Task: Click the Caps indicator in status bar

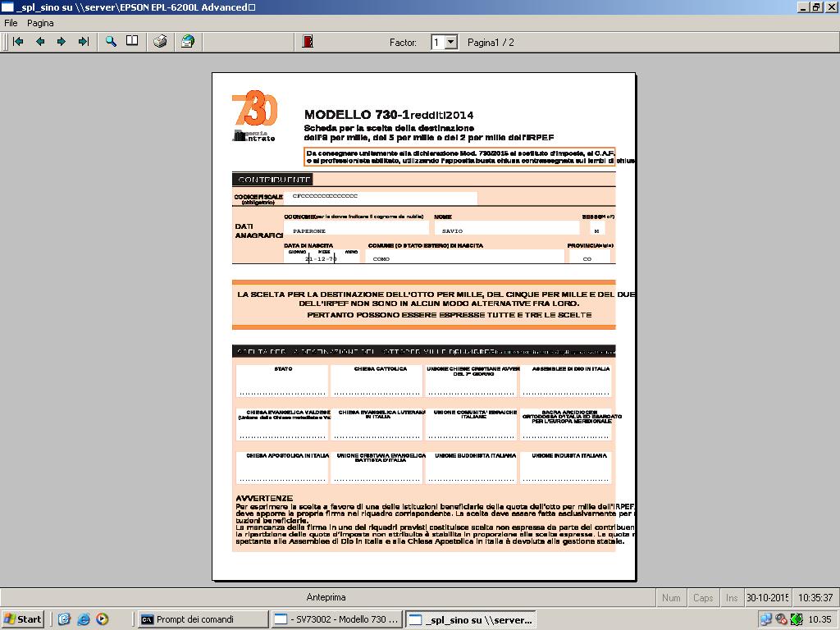Action: [x=703, y=598]
